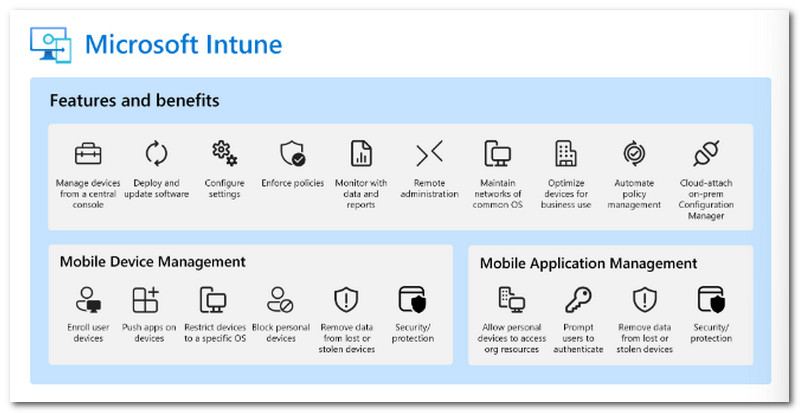This screenshot has width=800, height=413.
Task: Click the Enroll user devices icon
Action: coord(88,300)
